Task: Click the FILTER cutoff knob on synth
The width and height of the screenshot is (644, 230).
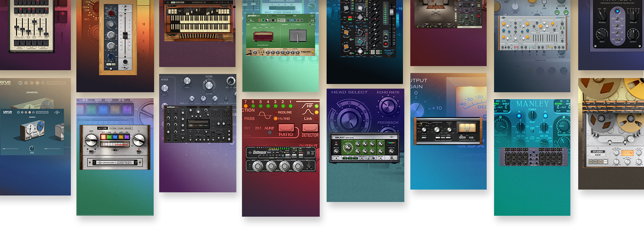Action: pos(209,85)
